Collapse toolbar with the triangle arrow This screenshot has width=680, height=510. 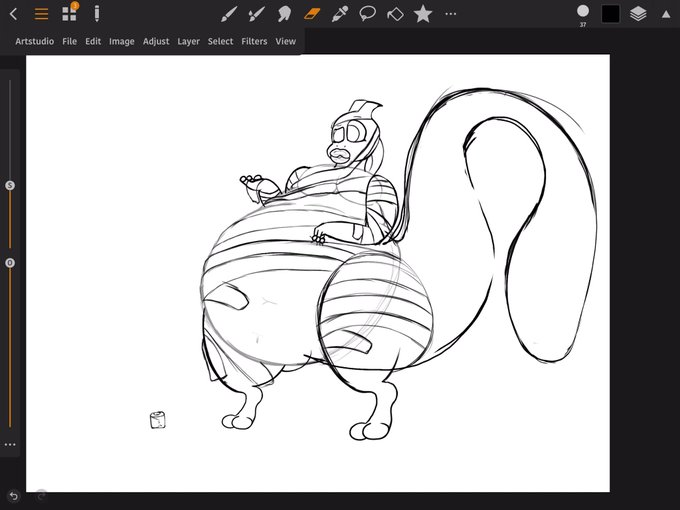(x=666, y=14)
